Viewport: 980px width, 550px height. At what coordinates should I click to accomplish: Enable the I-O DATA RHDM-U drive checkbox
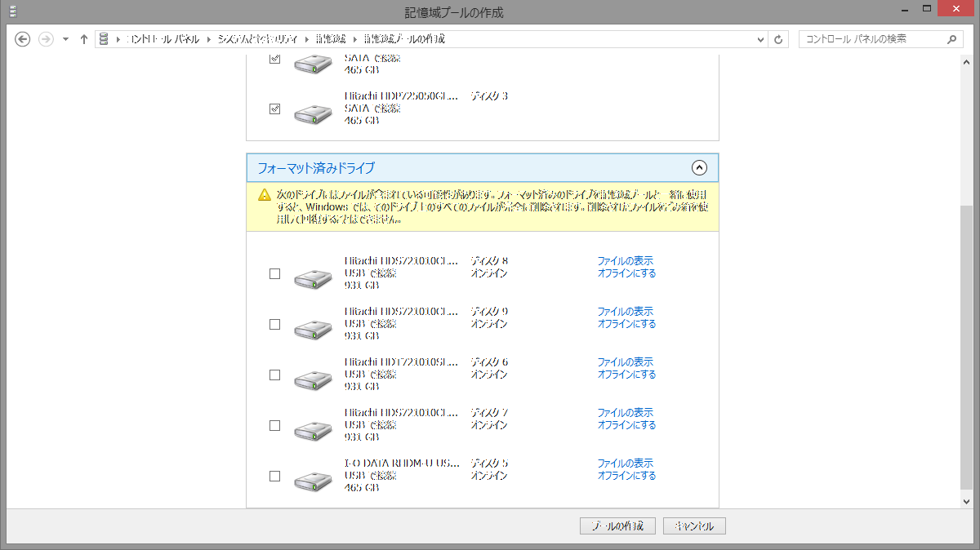coord(275,476)
